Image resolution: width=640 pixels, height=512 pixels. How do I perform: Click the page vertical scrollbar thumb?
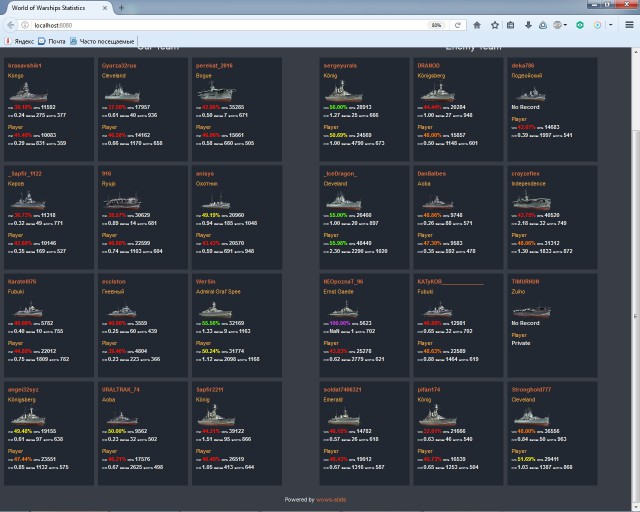click(635, 318)
